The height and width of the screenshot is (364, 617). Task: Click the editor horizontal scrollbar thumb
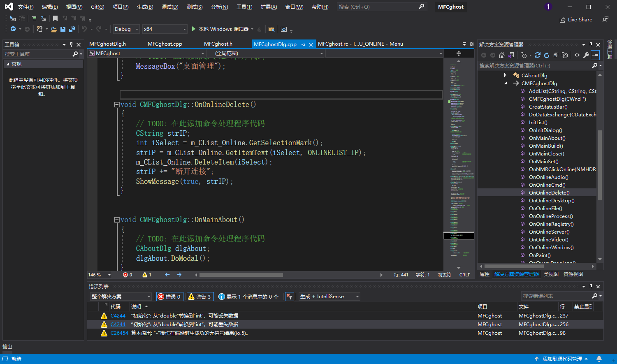241,275
